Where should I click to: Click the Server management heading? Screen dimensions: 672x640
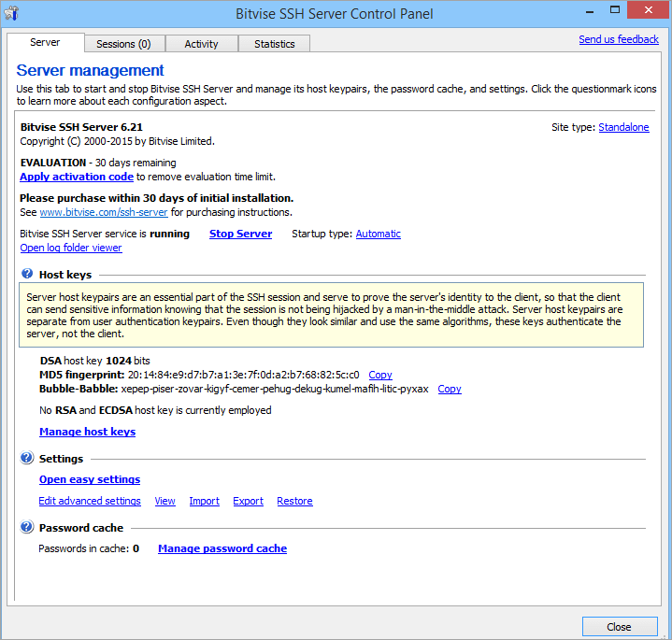point(90,70)
